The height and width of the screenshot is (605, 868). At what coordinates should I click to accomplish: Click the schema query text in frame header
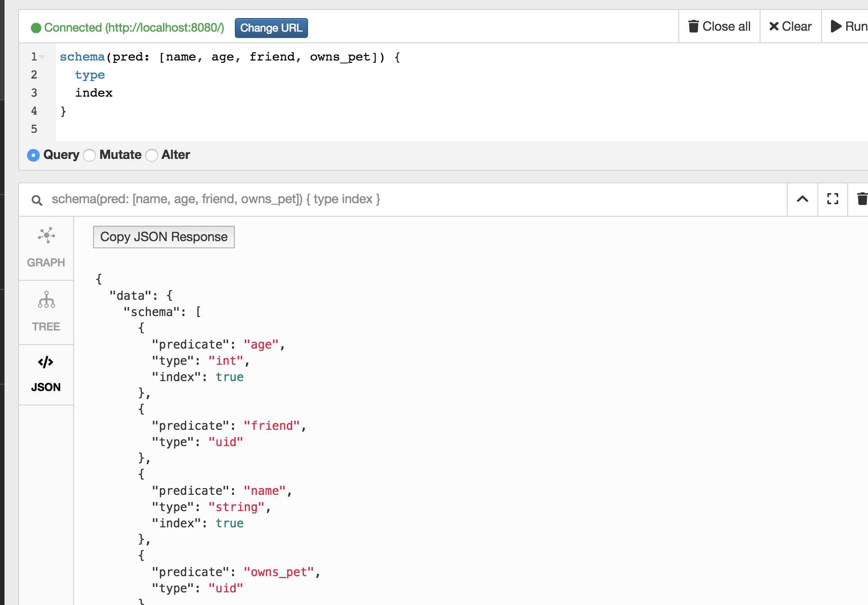tap(216, 199)
